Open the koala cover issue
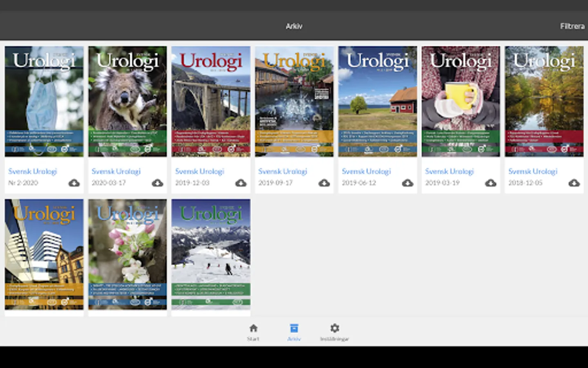The image size is (588, 368). 127,101
